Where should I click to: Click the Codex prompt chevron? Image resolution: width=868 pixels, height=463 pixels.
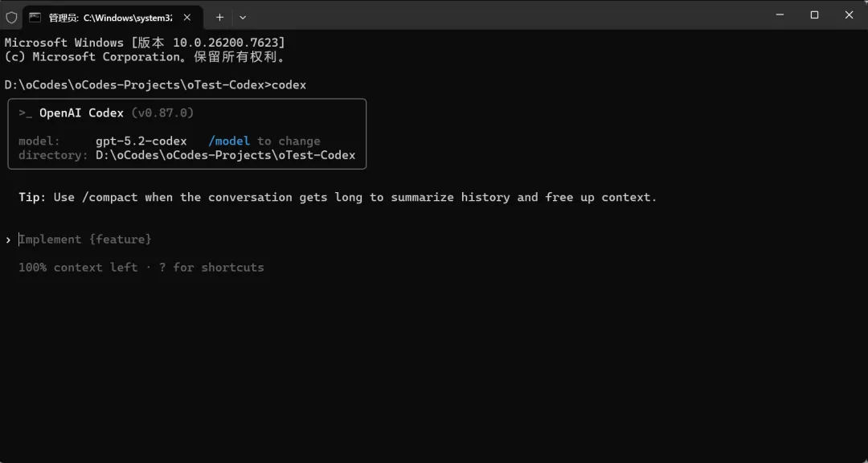8,240
